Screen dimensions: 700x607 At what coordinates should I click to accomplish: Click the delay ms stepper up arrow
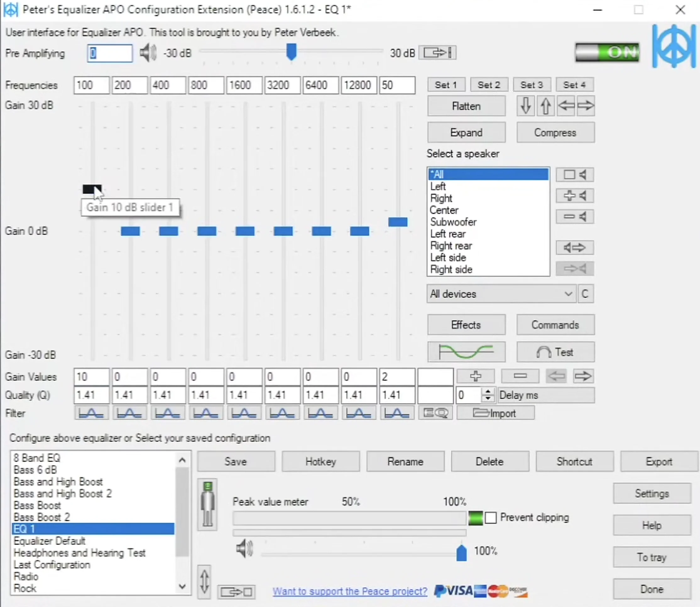pyautogui.click(x=488, y=391)
